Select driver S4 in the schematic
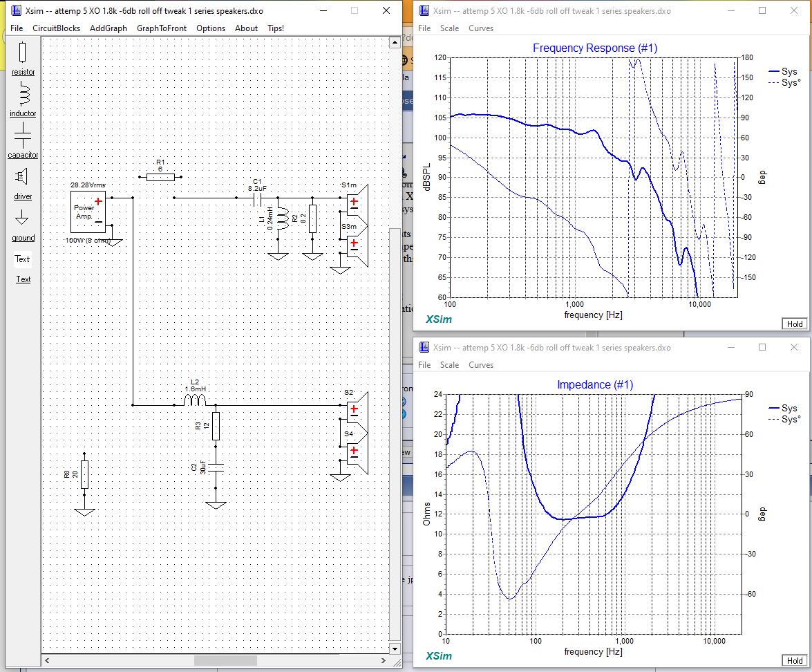This screenshot has width=812, height=672. point(357,454)
